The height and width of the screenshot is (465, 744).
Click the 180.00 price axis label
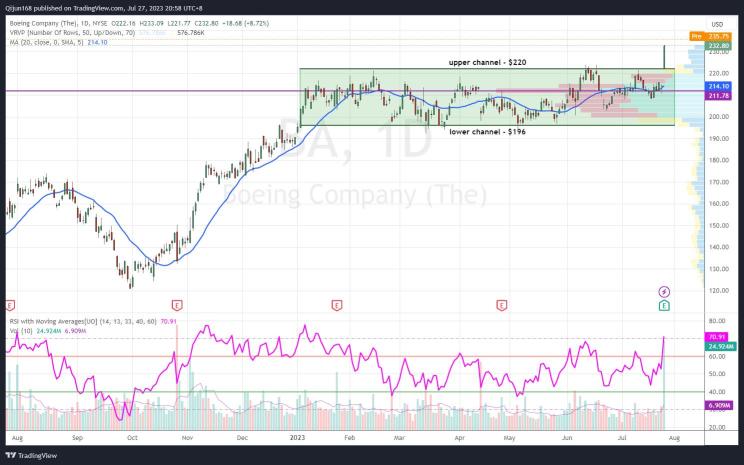pyautogui.click(x=718, y=160)
